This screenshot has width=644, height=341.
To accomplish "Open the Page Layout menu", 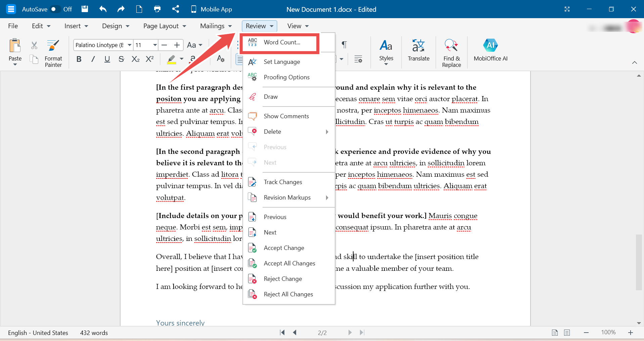I will (165, 26).
